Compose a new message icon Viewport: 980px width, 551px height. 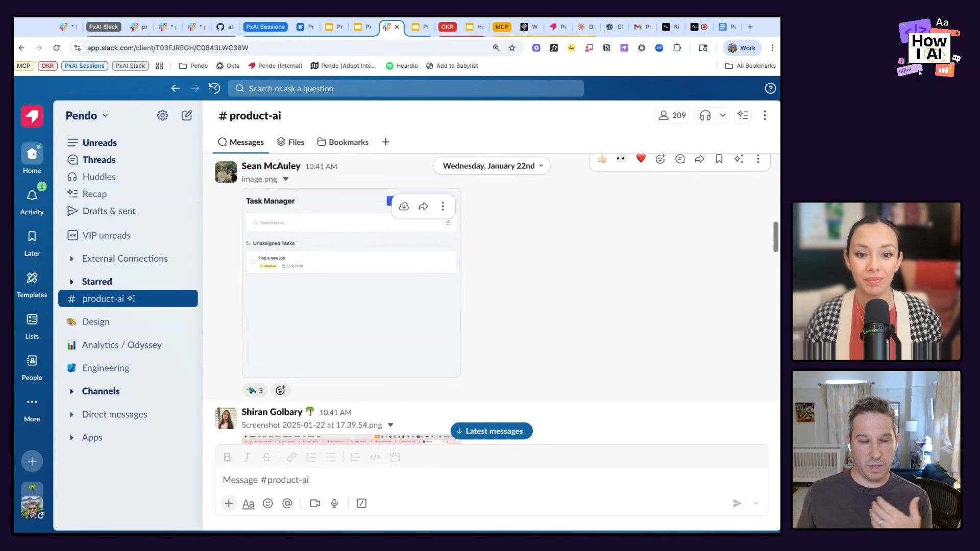(187, 115)
